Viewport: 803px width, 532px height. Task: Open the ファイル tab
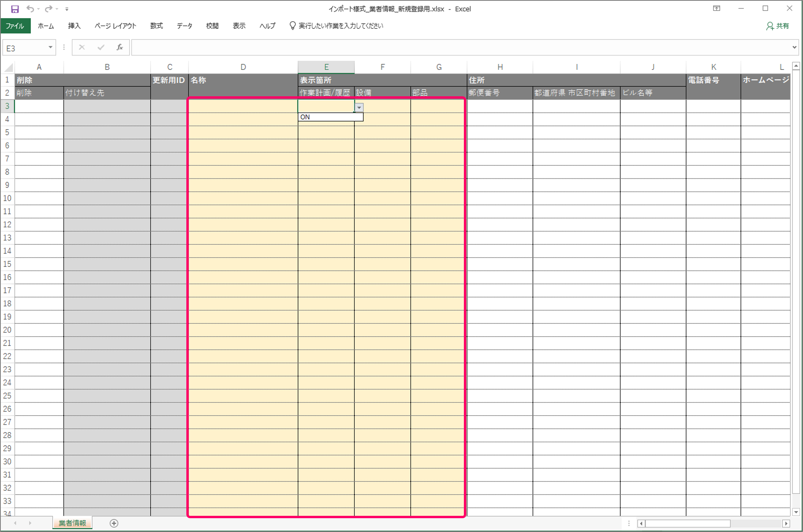[x=15, y=26]
